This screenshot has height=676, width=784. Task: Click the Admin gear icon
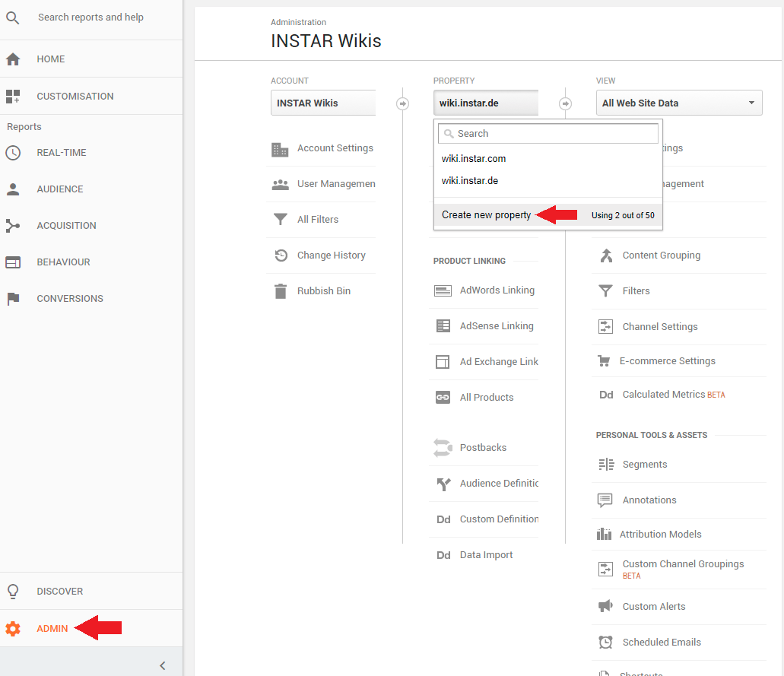tap(13, 629)
